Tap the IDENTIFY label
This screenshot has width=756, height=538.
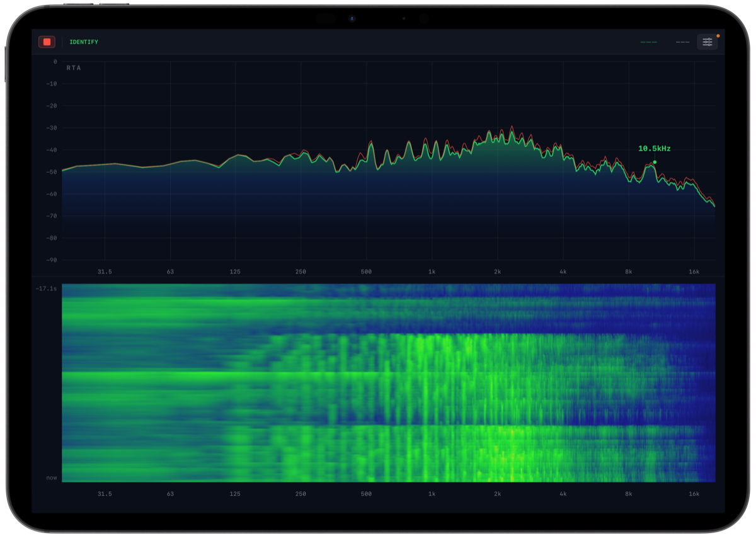84,42
